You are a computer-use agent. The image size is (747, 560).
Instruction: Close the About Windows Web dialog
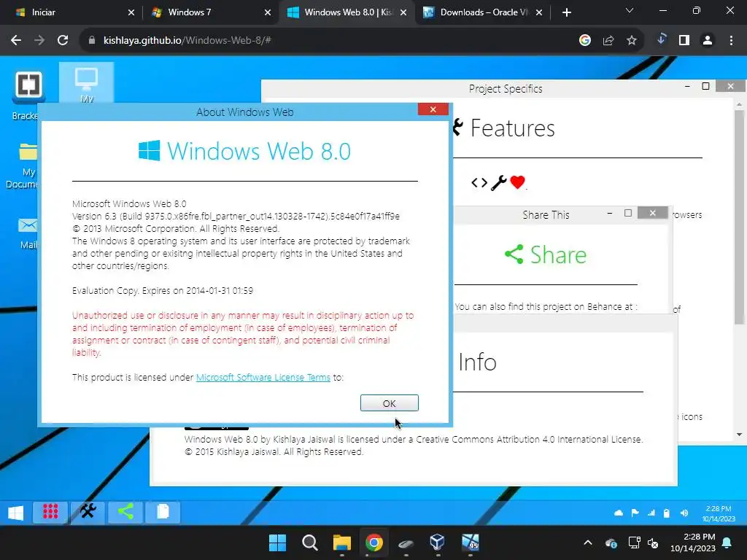tap(433, 109)
